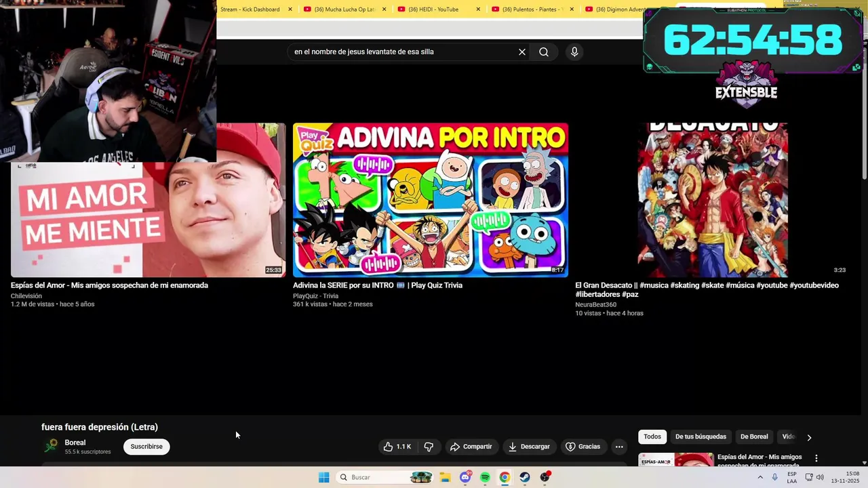Viewport: 868px width, 488px height.
Task: Switch to Chrome in the taskbar
Action: (505, 477)
